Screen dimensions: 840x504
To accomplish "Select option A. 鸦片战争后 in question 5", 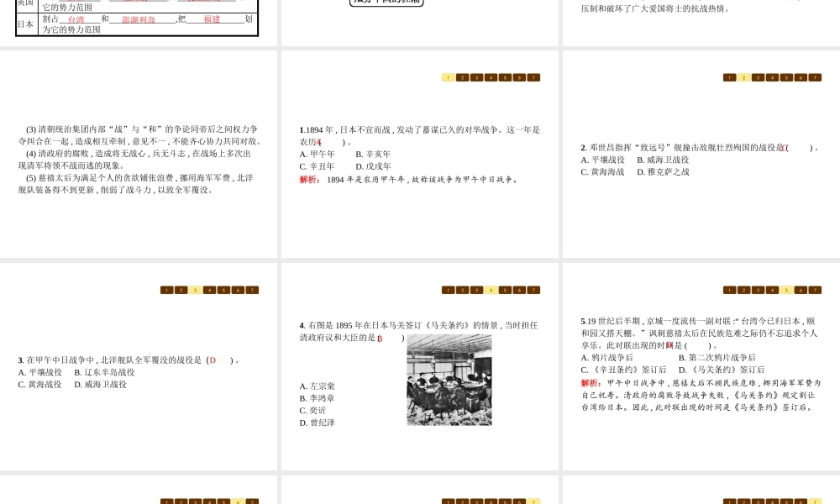I will click(x=607, y=358).
